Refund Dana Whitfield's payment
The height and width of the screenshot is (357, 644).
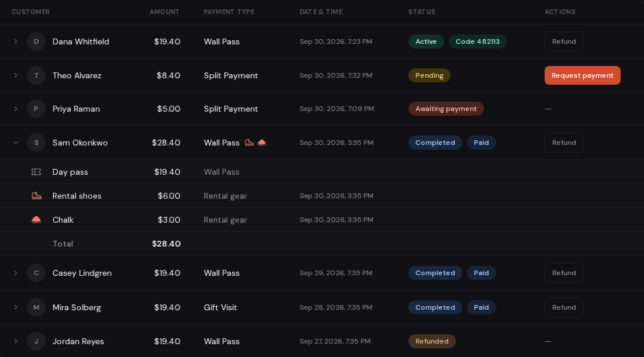pos(564,41)
